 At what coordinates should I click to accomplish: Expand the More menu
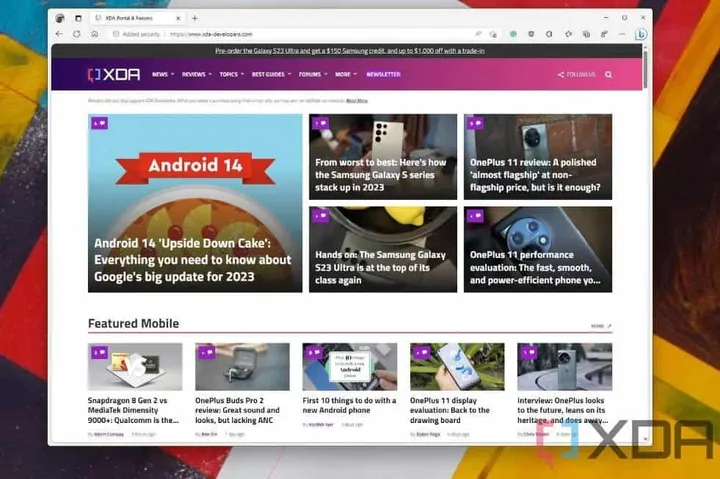coord(346,74)
